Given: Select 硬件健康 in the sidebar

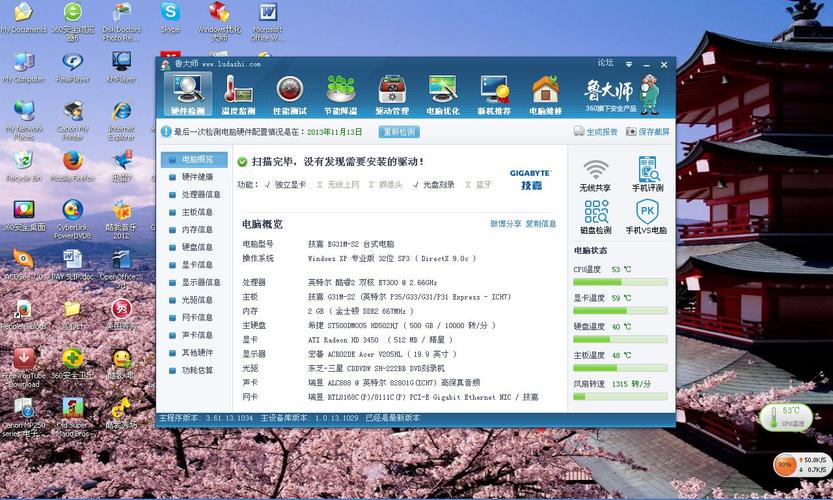Looking at the screenshot, I should coord(194,177).
